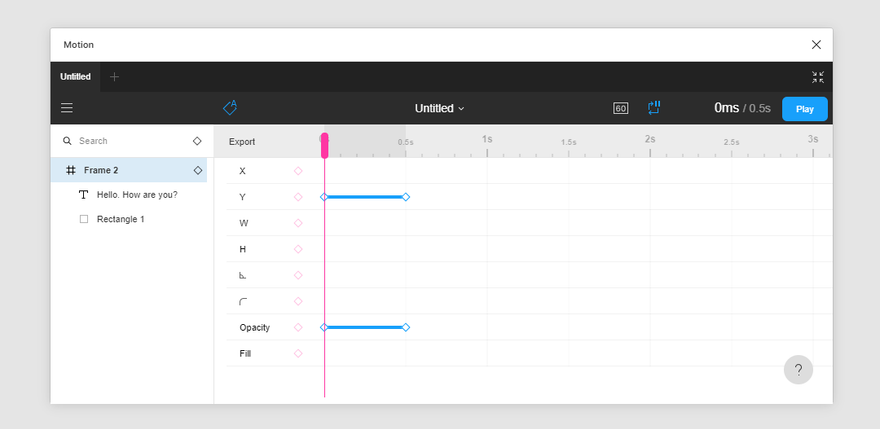
Task: Add a new tab with plus icon
Action: coord(114,77)
